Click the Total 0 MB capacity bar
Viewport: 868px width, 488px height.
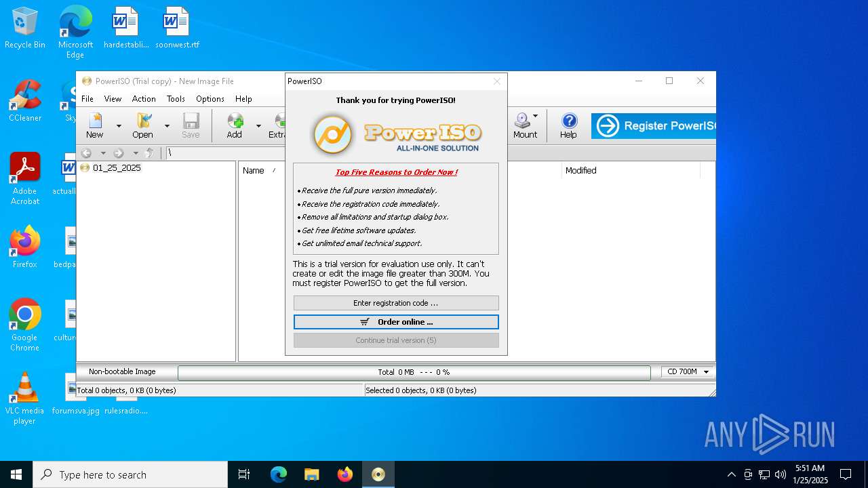(414, 372)
